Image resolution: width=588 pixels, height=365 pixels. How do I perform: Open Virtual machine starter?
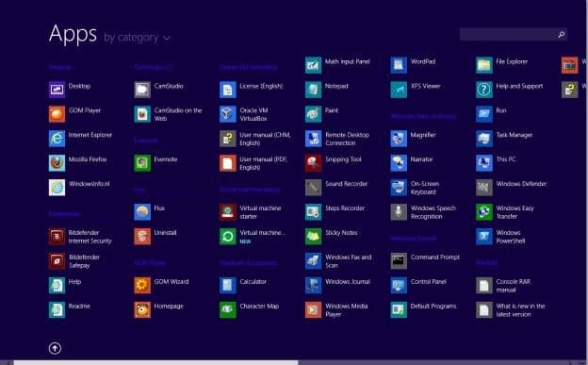point(251,212)
